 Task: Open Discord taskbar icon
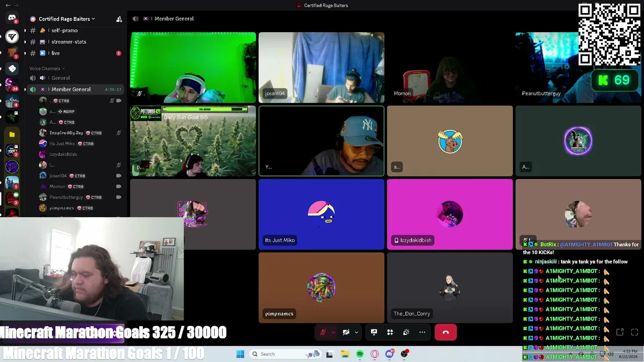tap(389, 354)
